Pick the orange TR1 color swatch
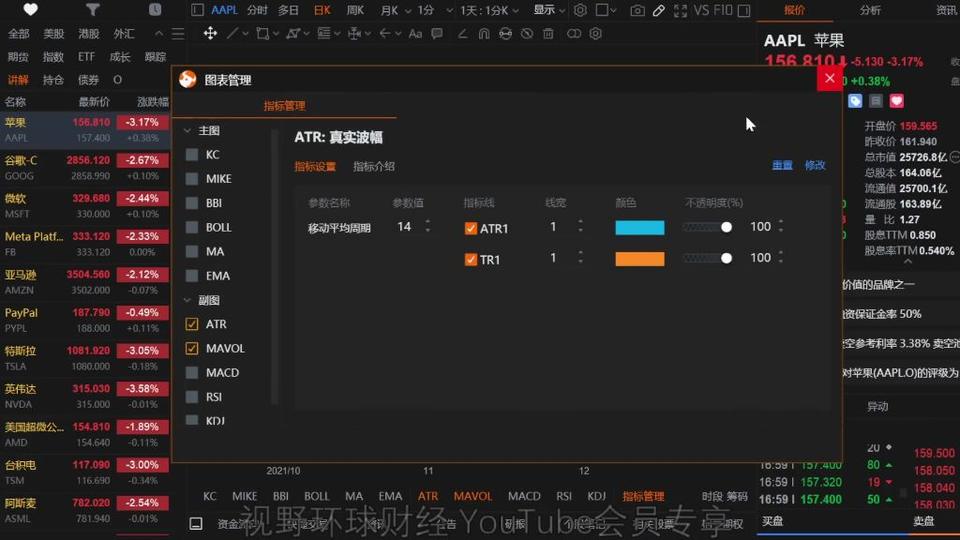The image size is (960, 540). [640, 259]
